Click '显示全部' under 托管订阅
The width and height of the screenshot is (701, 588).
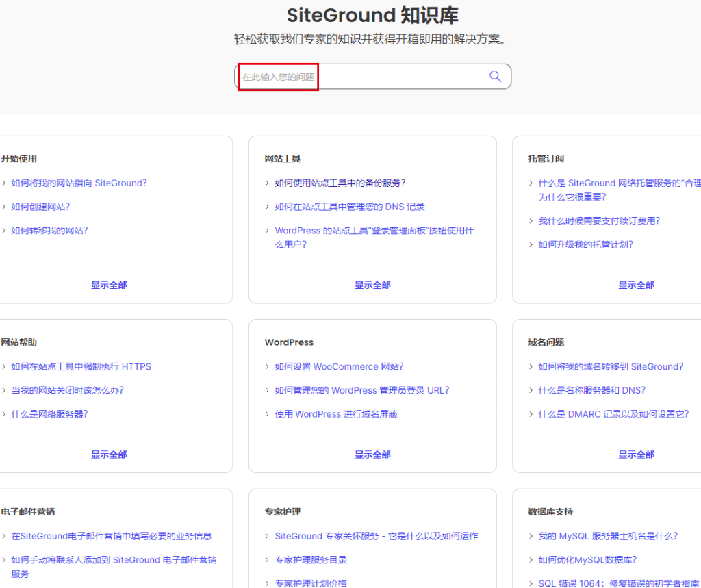click(636, 285)
